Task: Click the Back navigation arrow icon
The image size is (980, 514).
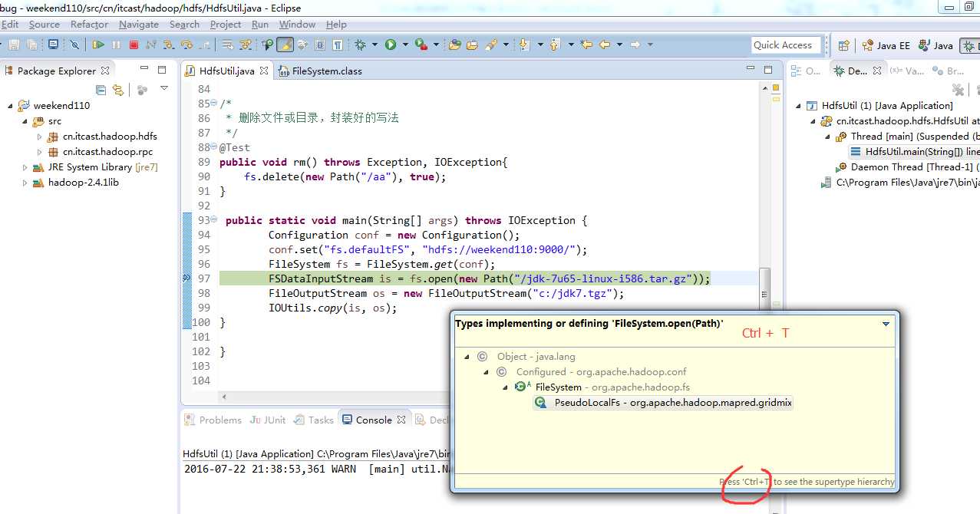Action: 605,44
